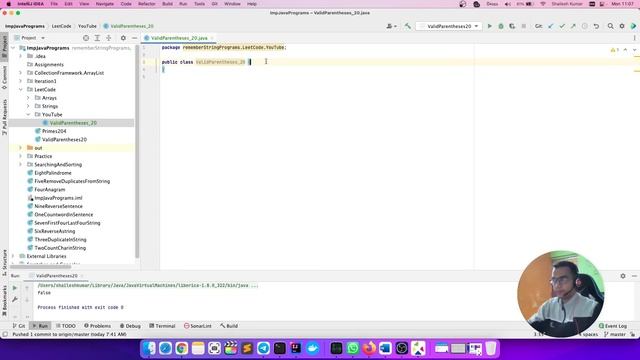Commit changes with the Git checkmark icon
640x360 pixels.
(562, 26)
